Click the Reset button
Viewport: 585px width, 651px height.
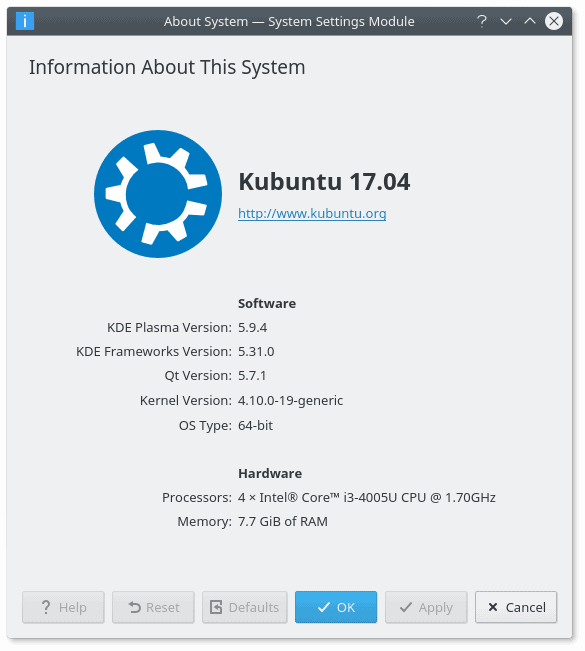153,607
